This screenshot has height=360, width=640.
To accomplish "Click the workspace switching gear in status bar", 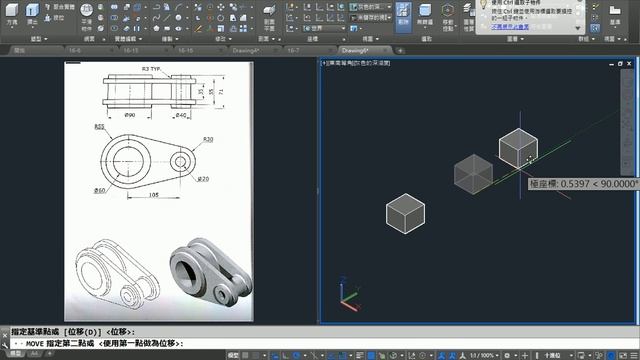I will click(x=507, y=356).
